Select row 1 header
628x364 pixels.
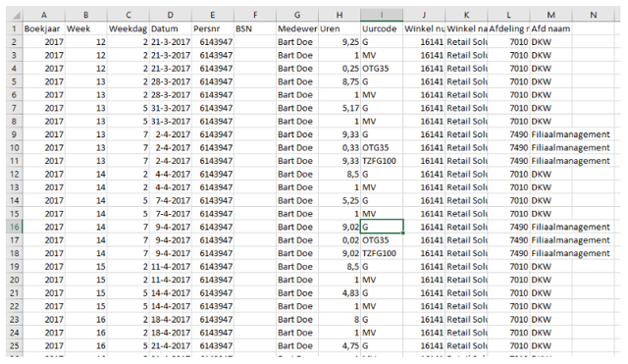pyautogui.click(x=15, y=28)
